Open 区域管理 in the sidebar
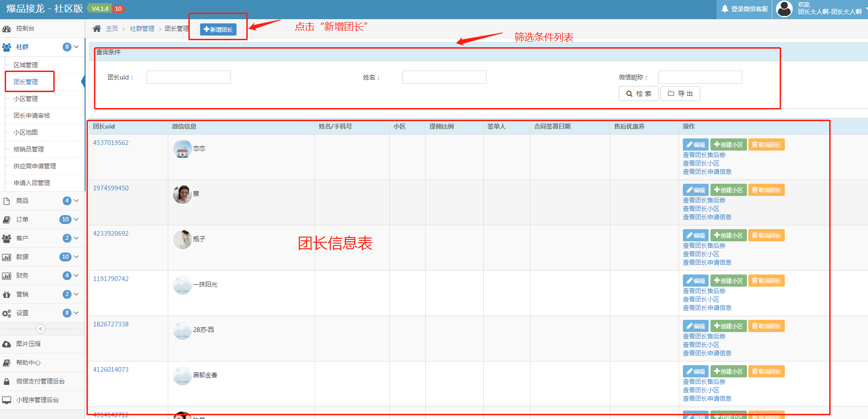Image resolution: width=868 pixels, height=419 pixels. pyautogui.click(x=26, y=65)
